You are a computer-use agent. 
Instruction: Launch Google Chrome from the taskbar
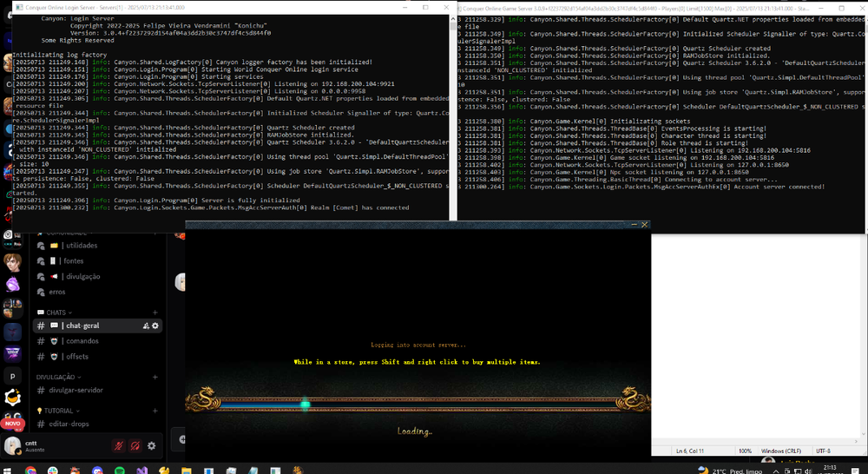coord(31,469)
